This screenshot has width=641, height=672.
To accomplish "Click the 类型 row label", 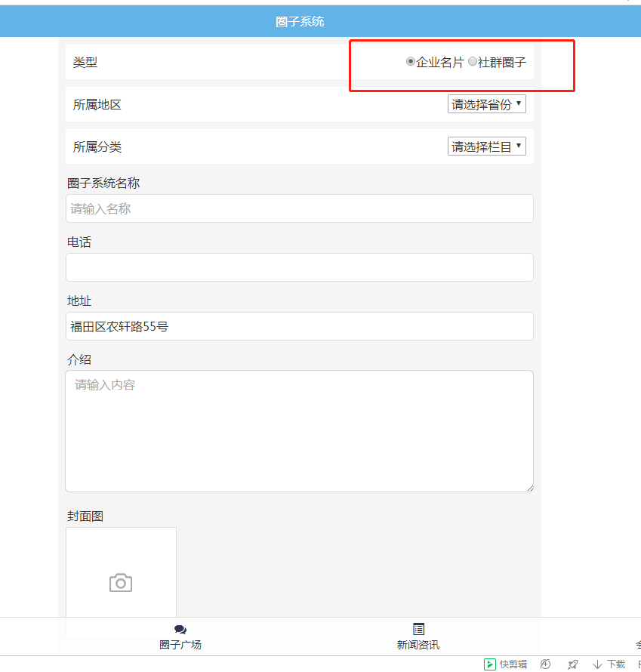I will tap(85, 62).
